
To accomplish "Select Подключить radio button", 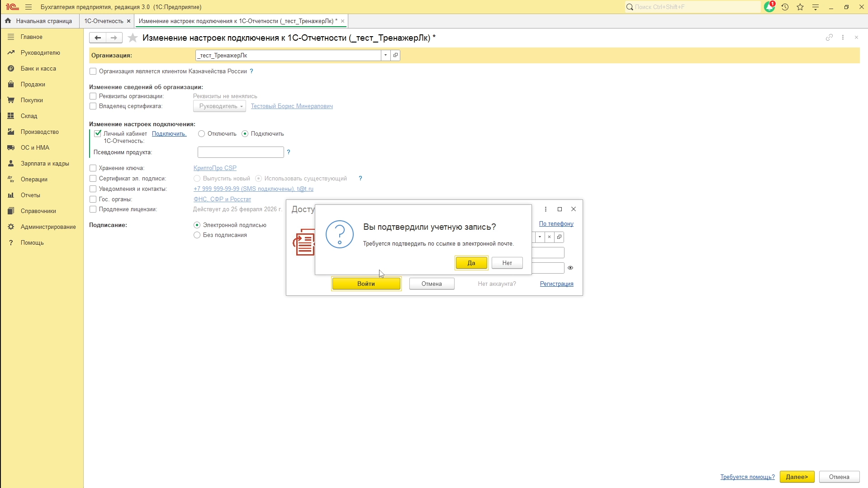I will click(245, 133).
